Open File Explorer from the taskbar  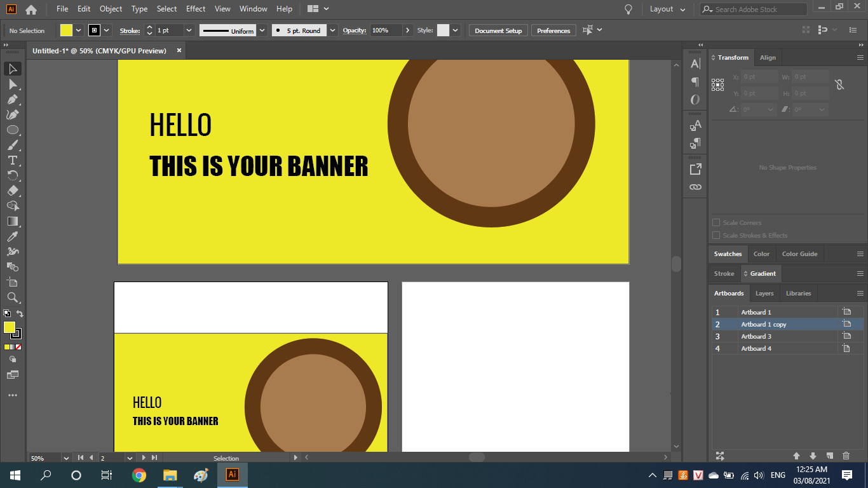pos(170,475)
